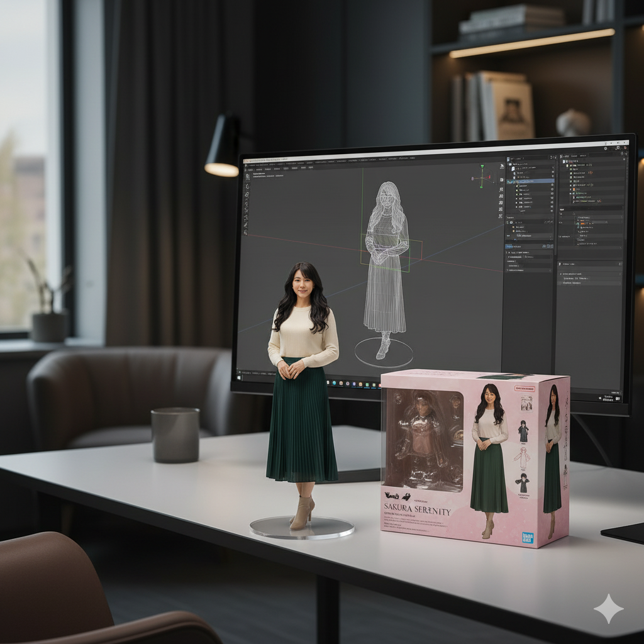Click the gear icon below the title bar
644x644 pixels.
pyautogui.click(x=606, y=149)
